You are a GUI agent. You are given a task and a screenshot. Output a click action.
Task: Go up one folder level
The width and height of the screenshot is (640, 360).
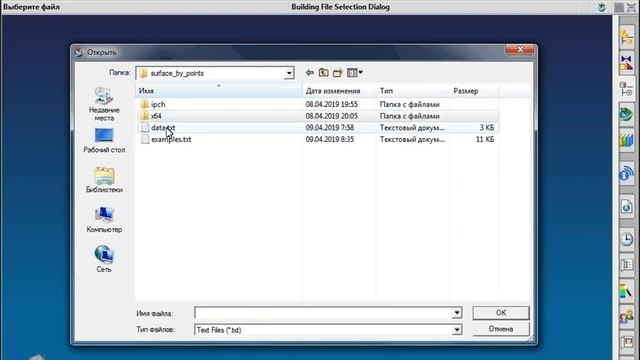click(323, 73)
